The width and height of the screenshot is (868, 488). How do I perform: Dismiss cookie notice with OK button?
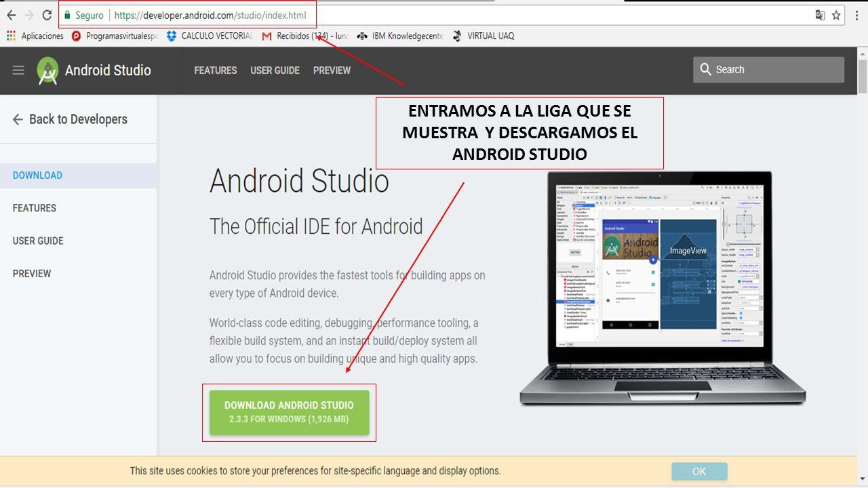699,471
